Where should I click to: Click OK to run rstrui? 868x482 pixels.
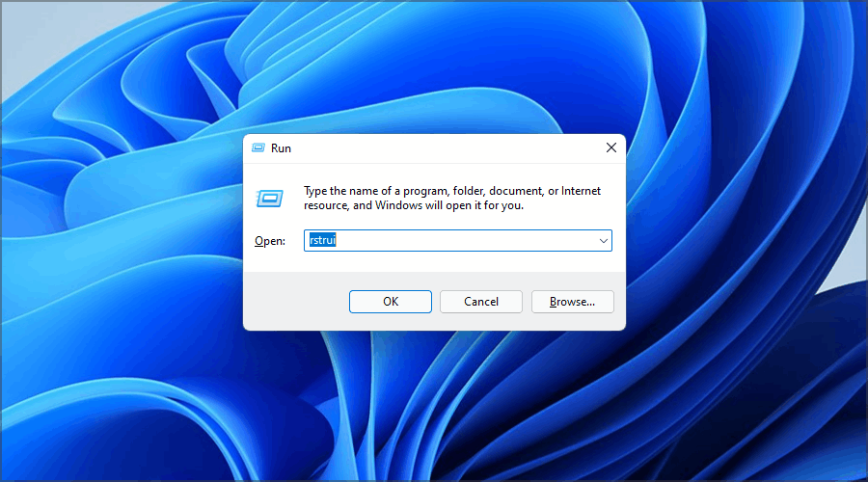coord(391,302)
